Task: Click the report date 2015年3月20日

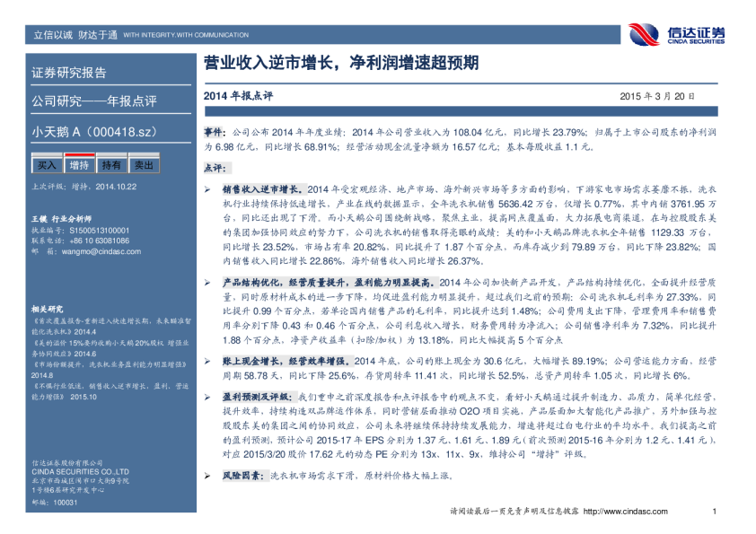Action: (x=656, y=95)
